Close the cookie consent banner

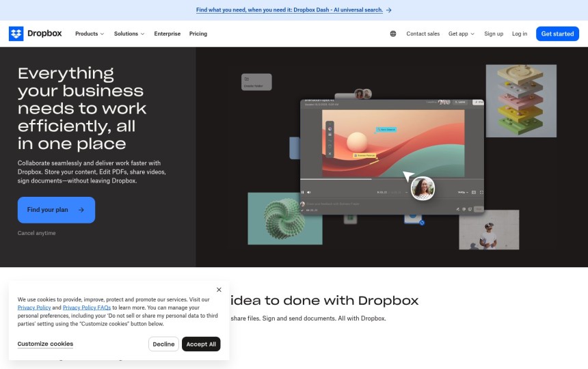(219, 290)
